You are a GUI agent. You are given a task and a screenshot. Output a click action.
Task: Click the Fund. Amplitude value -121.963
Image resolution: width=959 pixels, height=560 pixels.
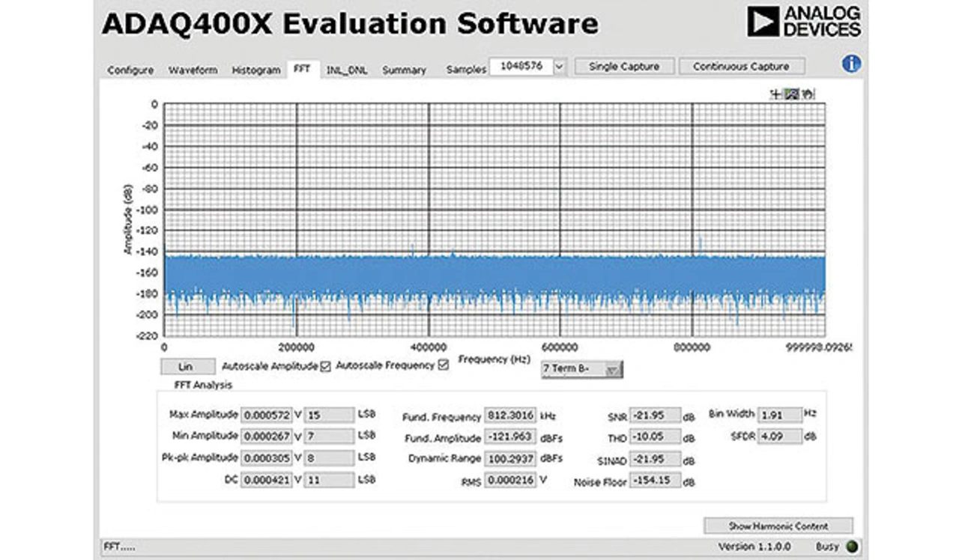tap(509, 436)
